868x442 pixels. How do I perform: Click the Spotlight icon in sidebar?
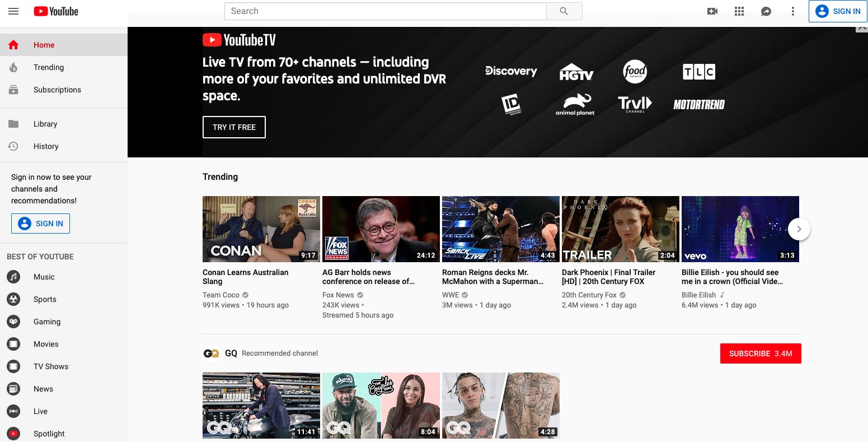point(13,434)
